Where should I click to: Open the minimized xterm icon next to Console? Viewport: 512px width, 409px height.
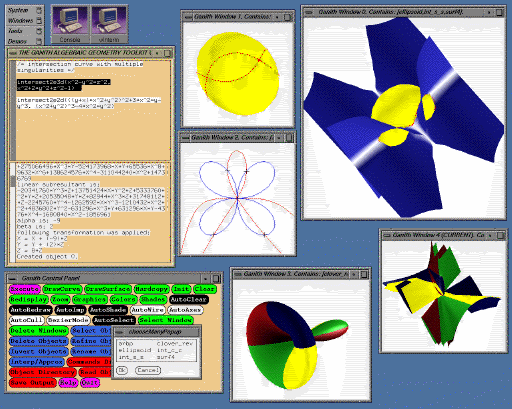pyautogui.click(x=109, y=24)
